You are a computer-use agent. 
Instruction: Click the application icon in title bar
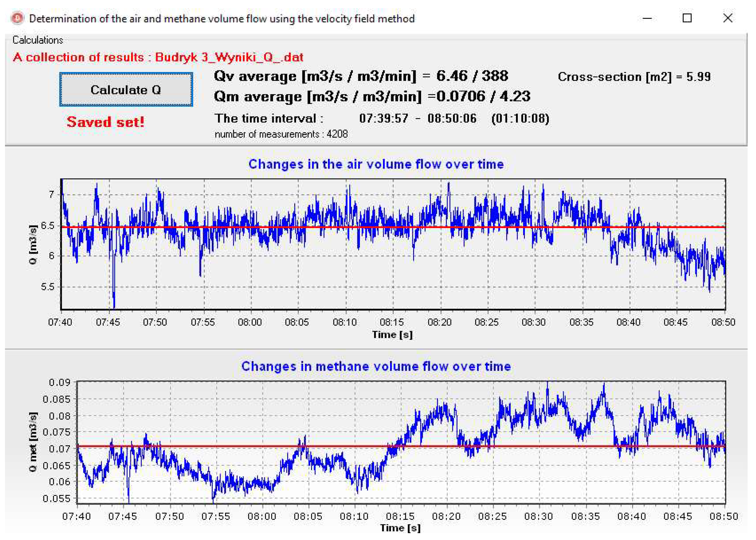click(17, 18)
